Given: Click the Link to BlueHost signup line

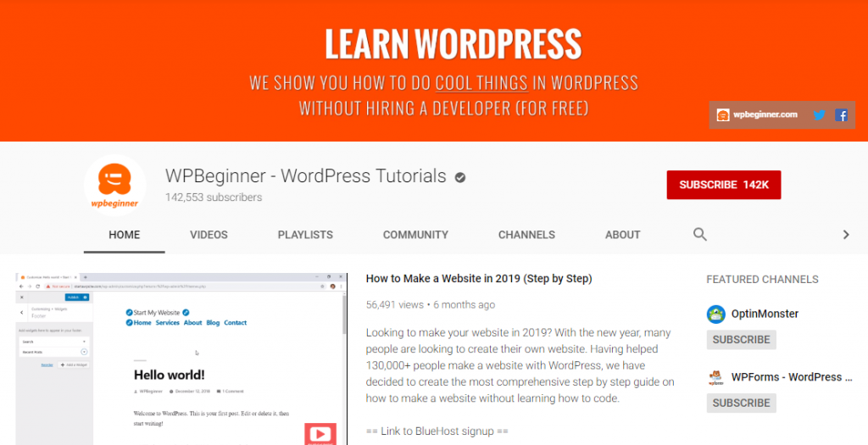Looking at the screenshot, I should click(x=437, y=431).
